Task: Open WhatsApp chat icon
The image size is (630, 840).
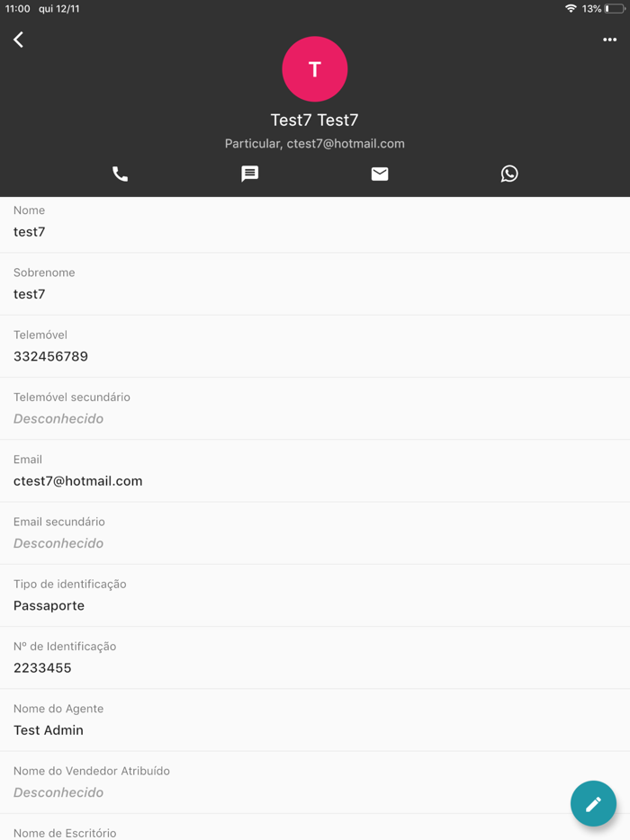Action: (509, 174)
